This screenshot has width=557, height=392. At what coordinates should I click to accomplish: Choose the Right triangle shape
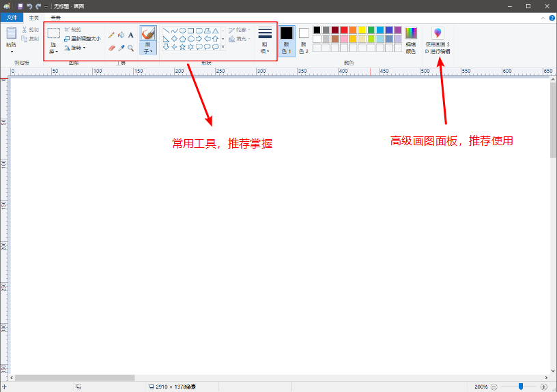tap(166, 39)
